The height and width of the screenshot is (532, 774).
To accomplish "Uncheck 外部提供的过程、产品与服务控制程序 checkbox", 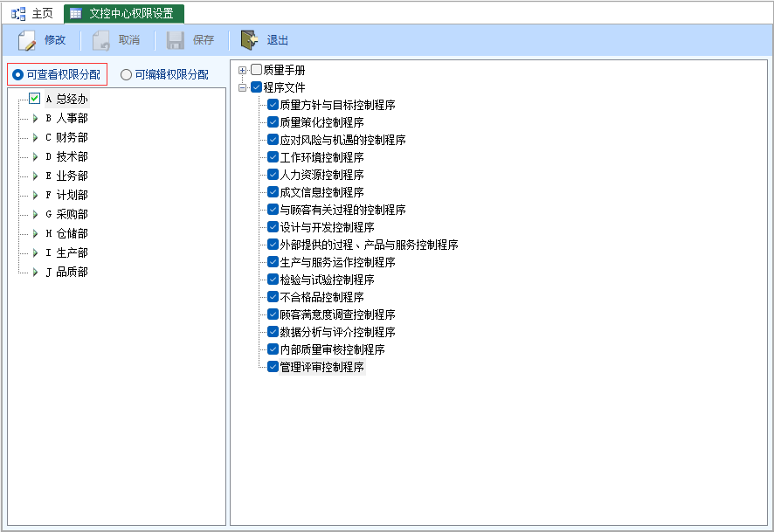I will 273,245.
